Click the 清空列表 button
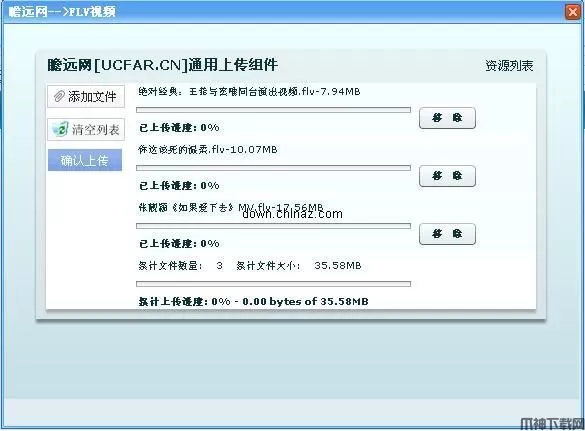The image size is (585, 431). point(86,129)
